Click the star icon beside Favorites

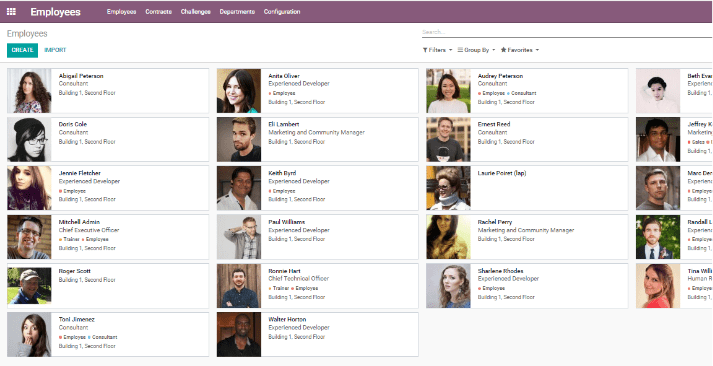click(503, 50)
